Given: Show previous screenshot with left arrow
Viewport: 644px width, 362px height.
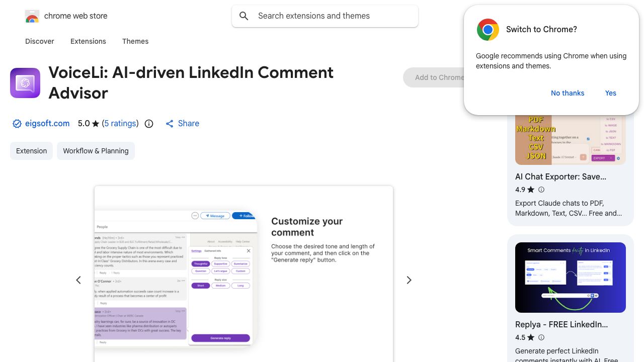Looking at the screenshot, I should pos(78,280).
